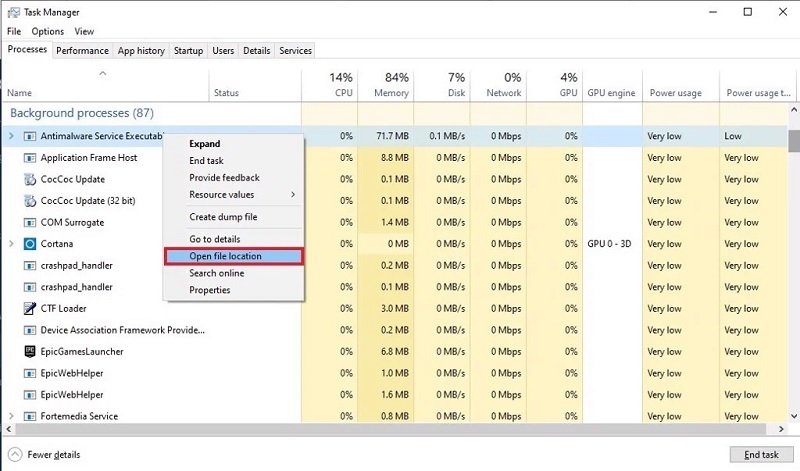Click the Background processes (87) group heading
The width and height of the screenshot is (800, 471).
click(82, 113)
